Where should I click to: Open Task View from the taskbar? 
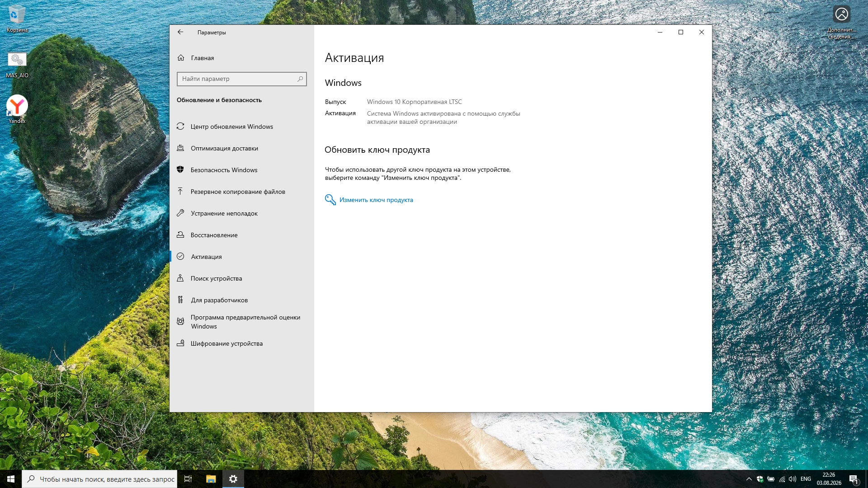[x=188, y=479]
